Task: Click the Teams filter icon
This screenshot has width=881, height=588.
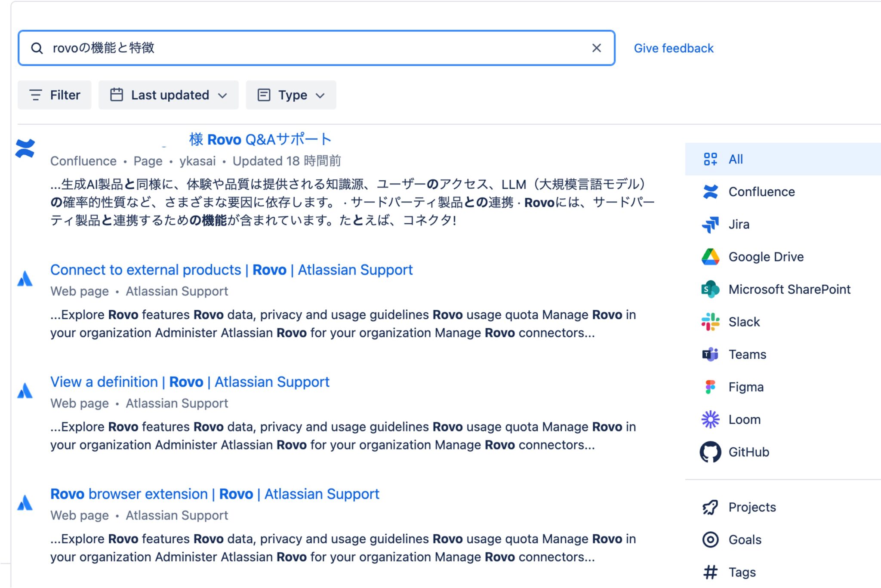Action: click(x=711, y=354)
